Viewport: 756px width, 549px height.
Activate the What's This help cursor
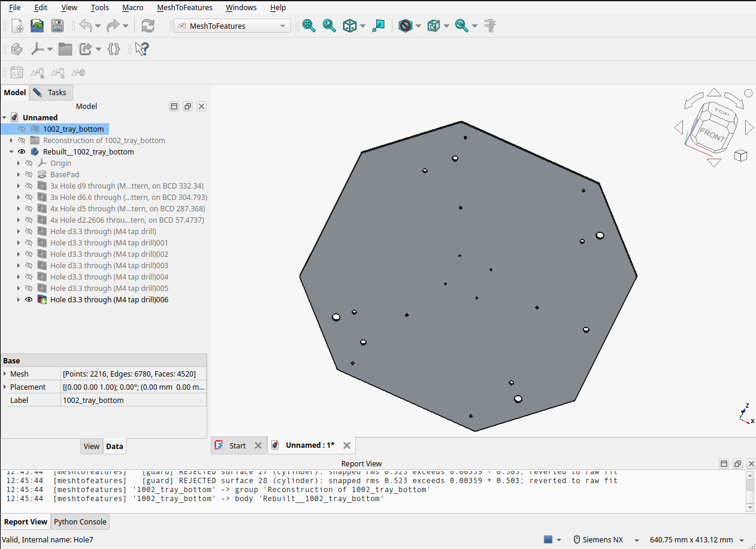tap(141, 49)
